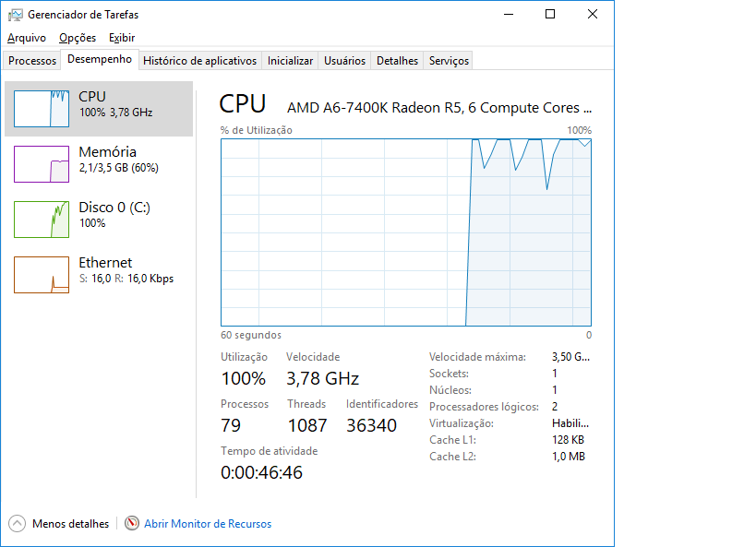
Task: Open the Disco 0 (C:) graph thumbnail
Action: [42, 220]
